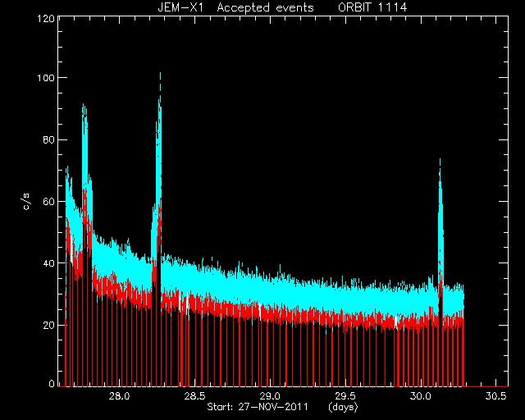
Task: Select the 60 y-axis tick label
Action: 49,201
